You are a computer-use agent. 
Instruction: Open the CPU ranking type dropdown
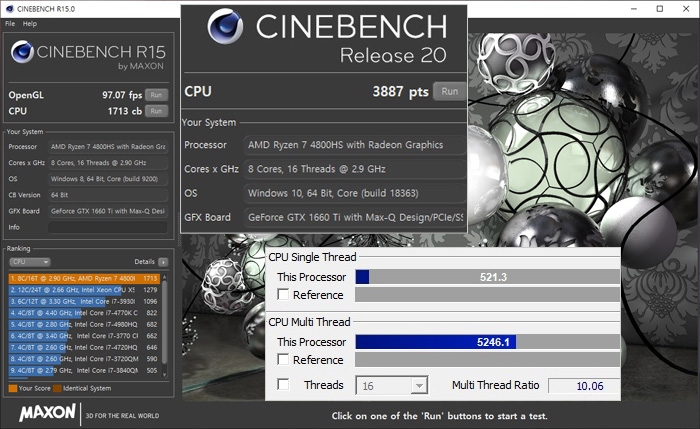[30, 262]
